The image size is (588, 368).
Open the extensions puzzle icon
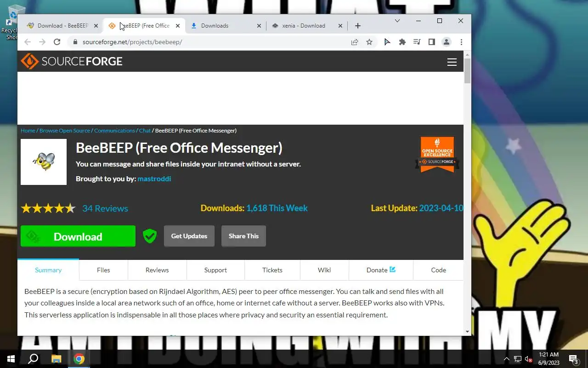(x=402, y=42)
